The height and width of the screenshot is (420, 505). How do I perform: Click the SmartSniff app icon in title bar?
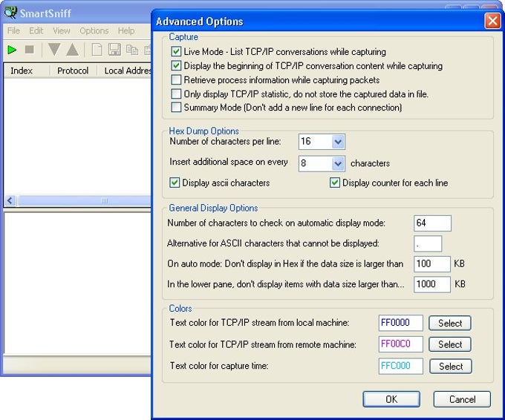[10, 13]
